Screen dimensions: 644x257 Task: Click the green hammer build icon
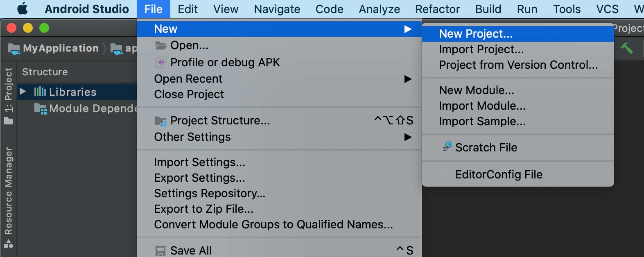[x=627, y=48]
